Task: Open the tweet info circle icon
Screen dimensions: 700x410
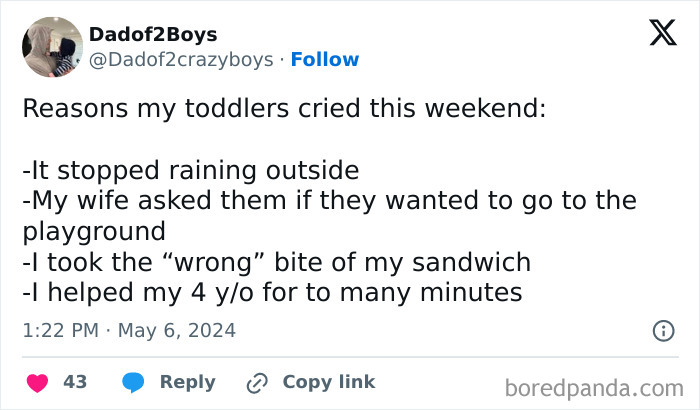Action: point(662,329)
